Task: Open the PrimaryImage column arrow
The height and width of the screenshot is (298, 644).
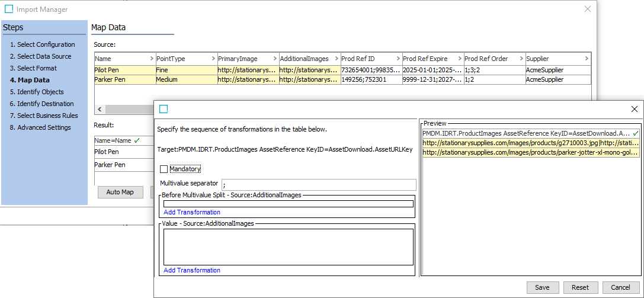Action: pyautogui.click(x=274, y=59)
